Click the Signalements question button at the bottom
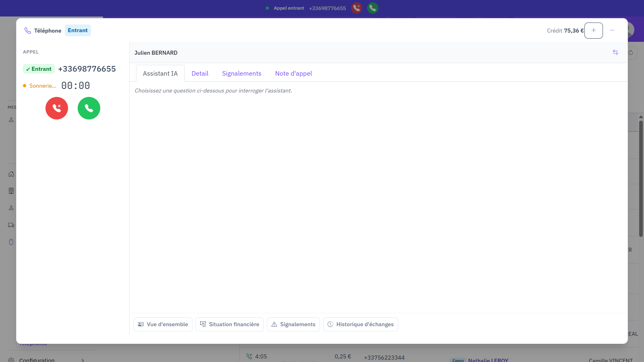This screenshot has height=362, width=644. pos(293,324)
